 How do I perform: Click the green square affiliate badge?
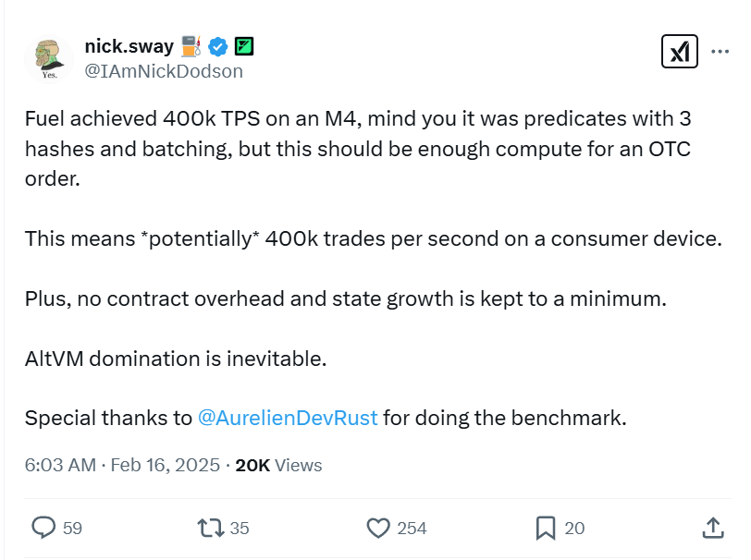244,45
